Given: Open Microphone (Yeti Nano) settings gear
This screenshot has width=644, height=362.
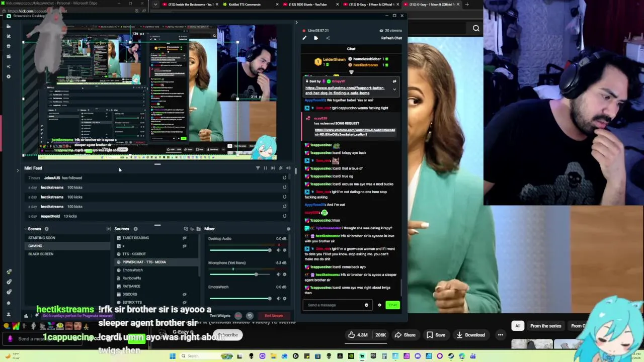Looking at the screenshot, I should (284, 274).
